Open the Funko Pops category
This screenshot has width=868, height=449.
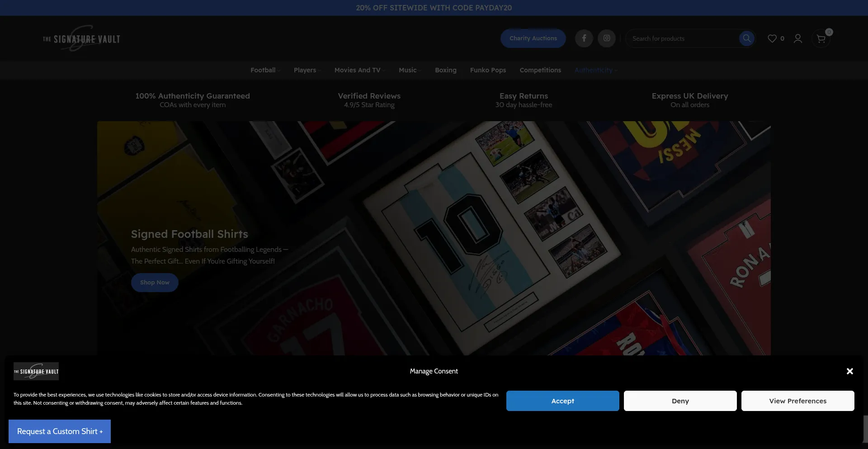click(488, 70)
